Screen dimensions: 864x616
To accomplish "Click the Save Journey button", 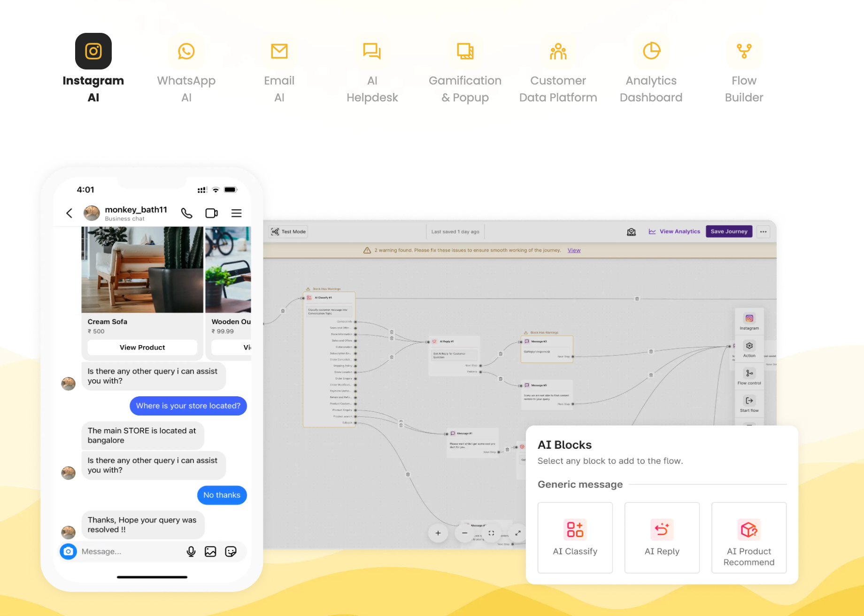I will pyautogui.click(x=729, y=231).
